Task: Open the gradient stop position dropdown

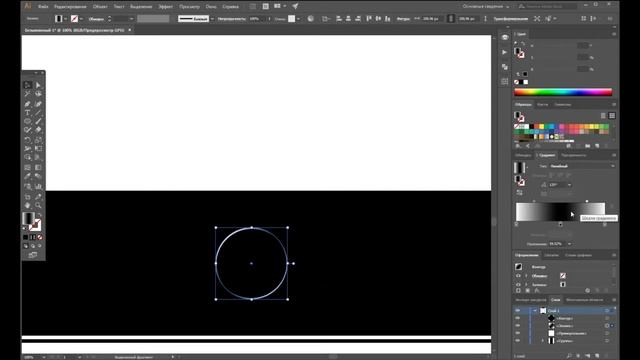Action: click(569, 244)
